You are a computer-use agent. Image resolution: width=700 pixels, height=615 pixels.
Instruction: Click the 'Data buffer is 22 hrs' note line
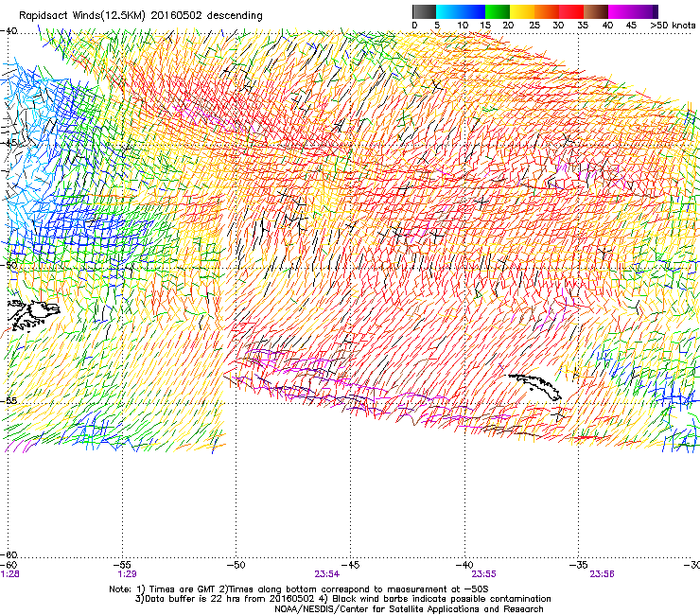click(x=342, y=599)
